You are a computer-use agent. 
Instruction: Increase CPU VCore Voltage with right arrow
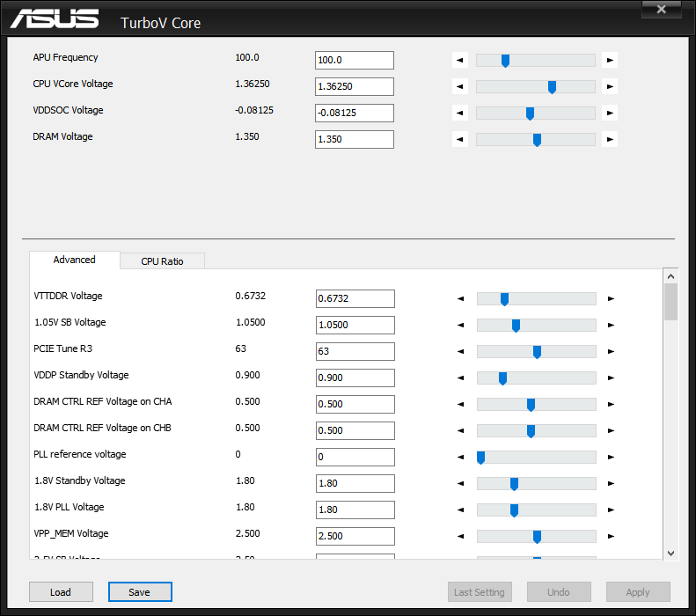pyautogui.click(x=610, y=86)
